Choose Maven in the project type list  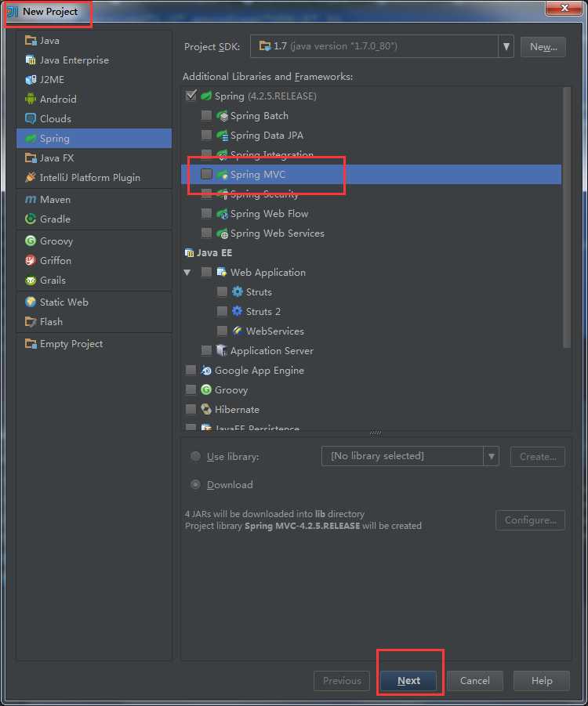[94, 200]
